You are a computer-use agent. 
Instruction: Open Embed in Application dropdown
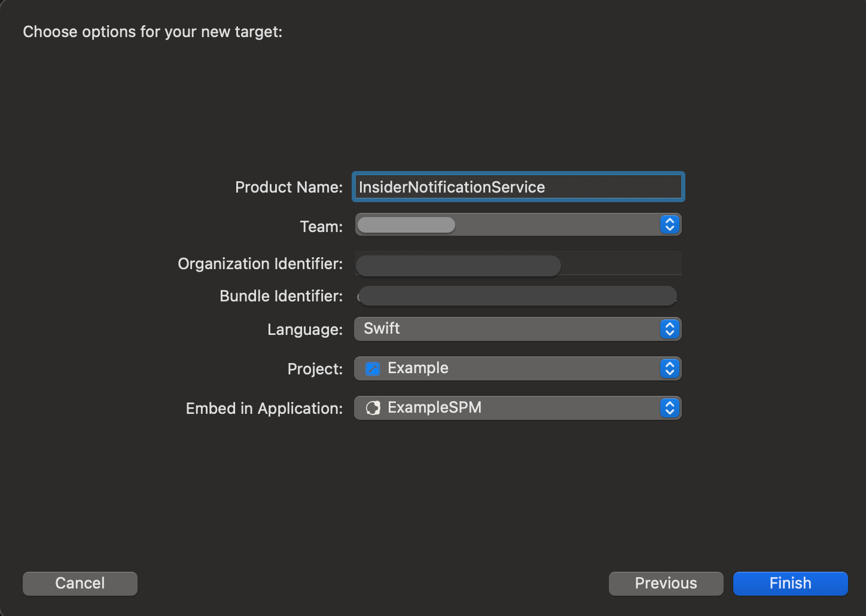pyautogui.click(x=518, y=408)
